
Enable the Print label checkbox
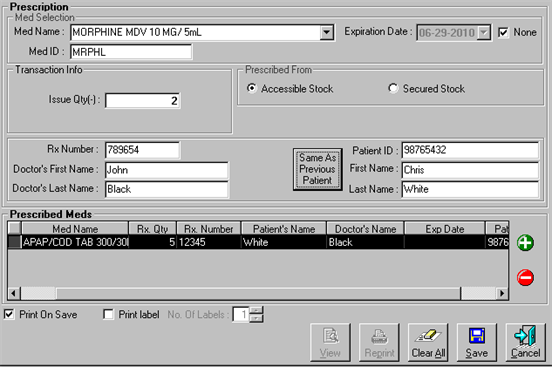click(108, 314)
